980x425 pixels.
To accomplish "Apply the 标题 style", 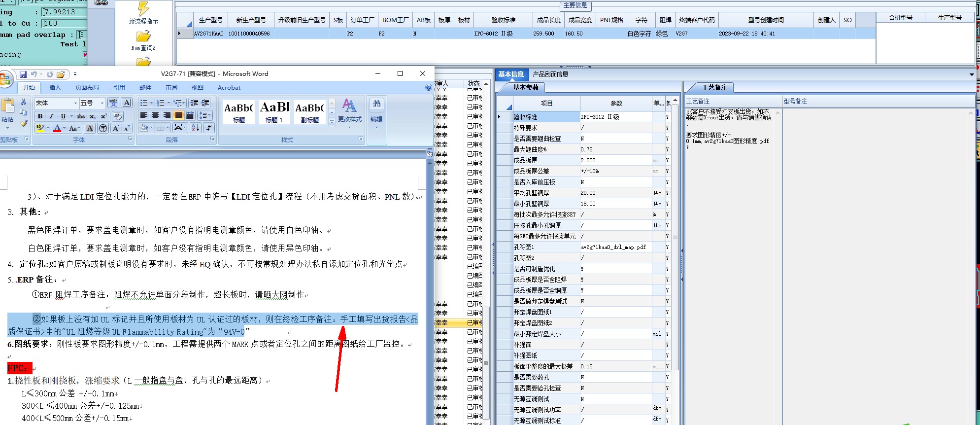I will [x=238, y=112].
